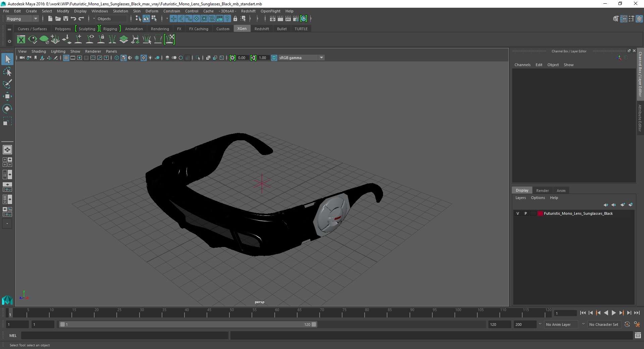The width and height of the screenshot is (644, 349).
Task: Select the Select Tool arrow in toolbox
Action: coord(7,59)
